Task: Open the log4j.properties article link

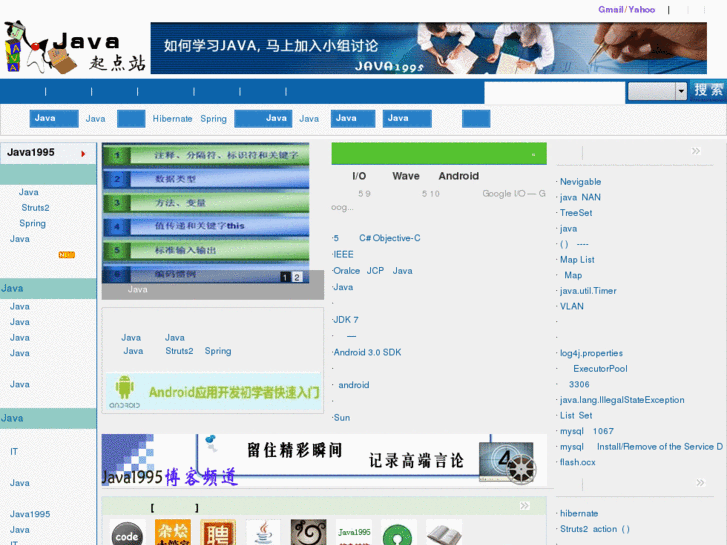Action: [591, 353]
